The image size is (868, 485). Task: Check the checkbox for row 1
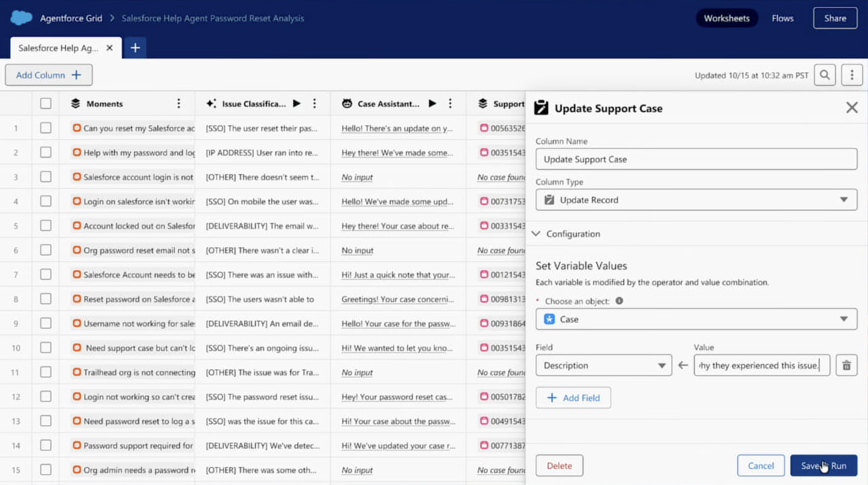coord(46,128)
